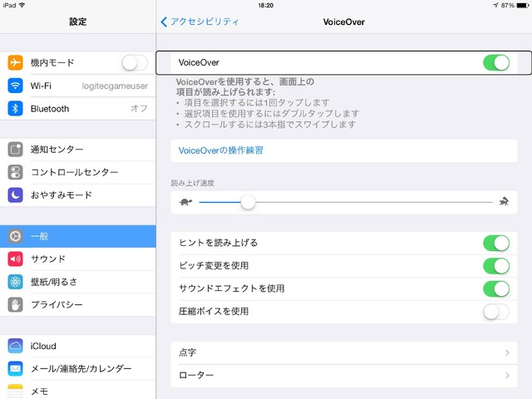
Task: Tap the VoiceOver page title
Action: tap(344, 22)
